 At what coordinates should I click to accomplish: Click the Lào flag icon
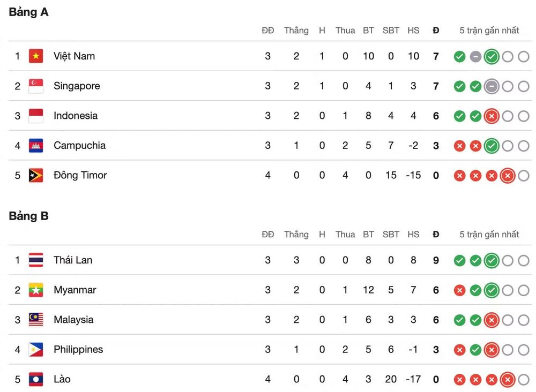coord(36,379)
